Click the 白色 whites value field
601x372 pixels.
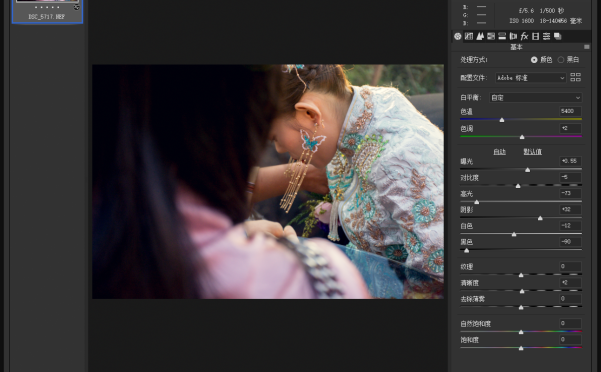tap(570, 225)
